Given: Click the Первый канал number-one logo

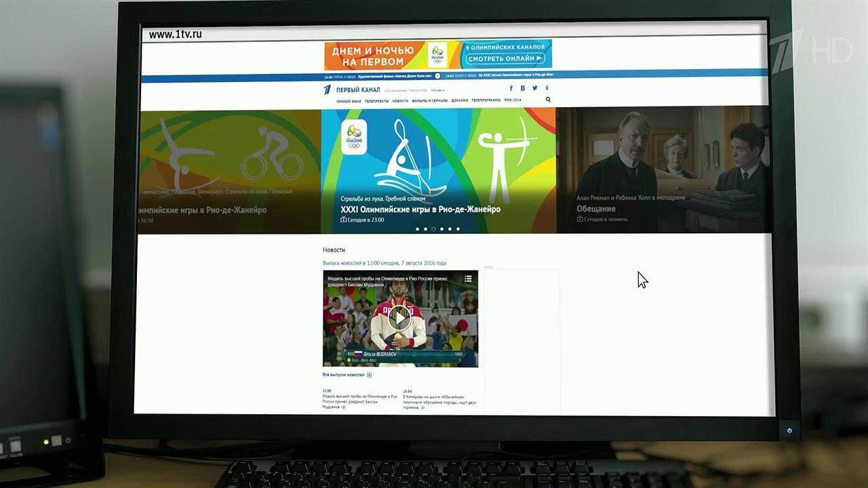Looking at the screenshot, I should [x=328, y=89].
